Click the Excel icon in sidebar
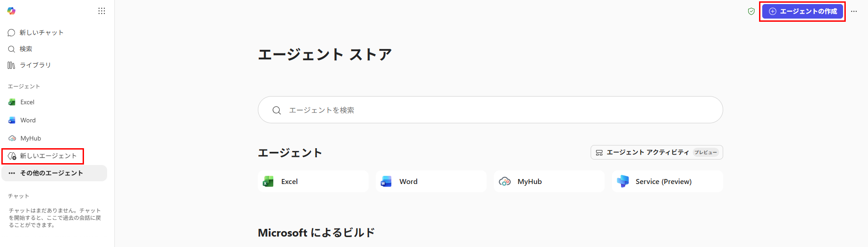The image size is (868, 247). (12, 102)
